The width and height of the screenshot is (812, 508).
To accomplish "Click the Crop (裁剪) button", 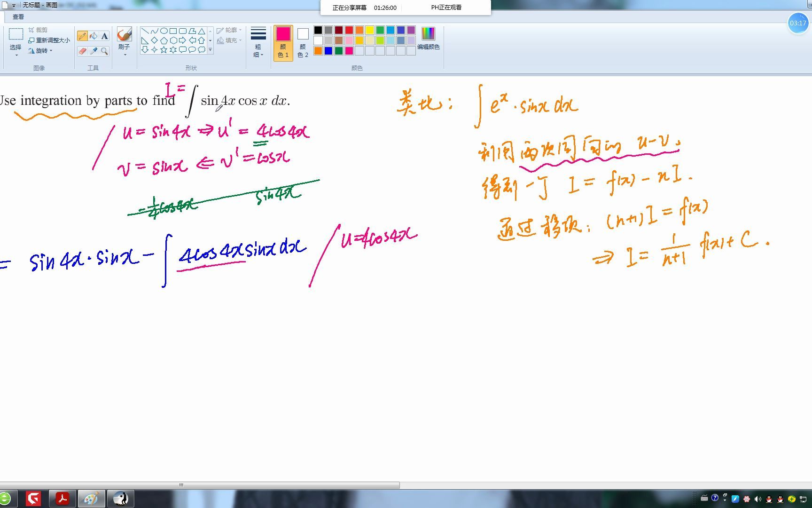I will coord(38,30).
